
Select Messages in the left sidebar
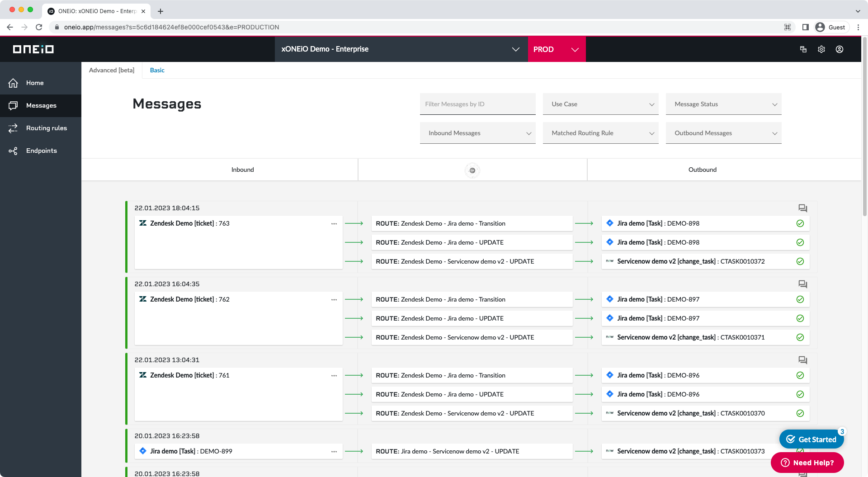click(41, 105)
